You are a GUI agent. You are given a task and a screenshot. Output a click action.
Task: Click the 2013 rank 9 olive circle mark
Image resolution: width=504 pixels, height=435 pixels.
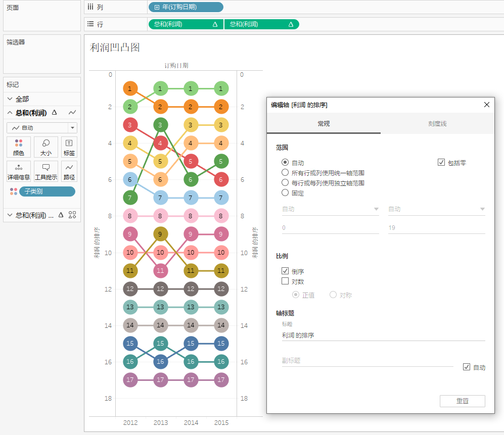(160, 234)
